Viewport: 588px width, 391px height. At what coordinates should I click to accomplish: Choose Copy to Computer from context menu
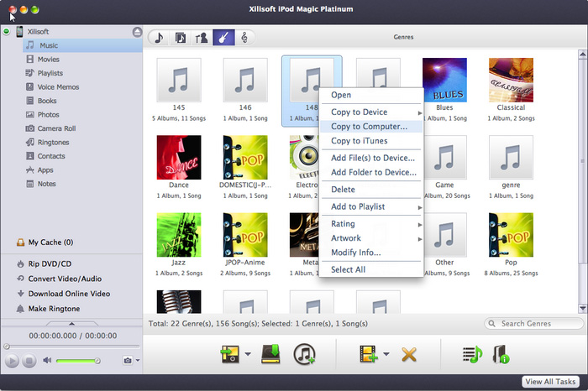(x=369, y=127)
